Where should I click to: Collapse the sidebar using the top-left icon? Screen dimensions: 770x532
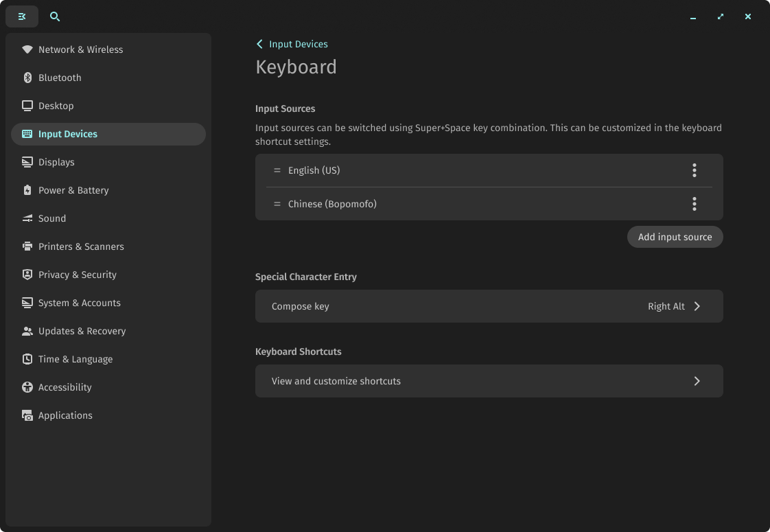(x=21, y=16)
